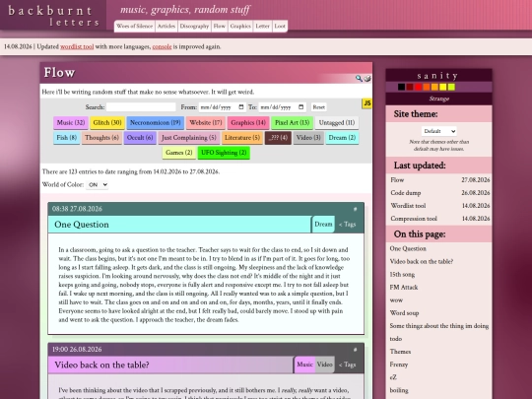This screenshot has height=399, width=532.
Task: Toggle the Occult (6) tag filter
Action: pyautogui.click(x=140, y=138)
